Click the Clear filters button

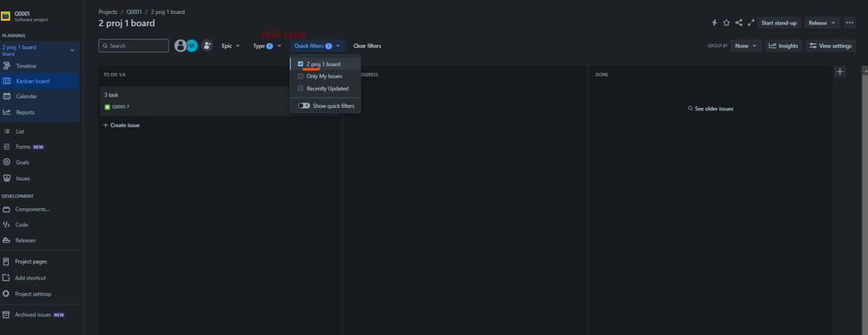367,46
